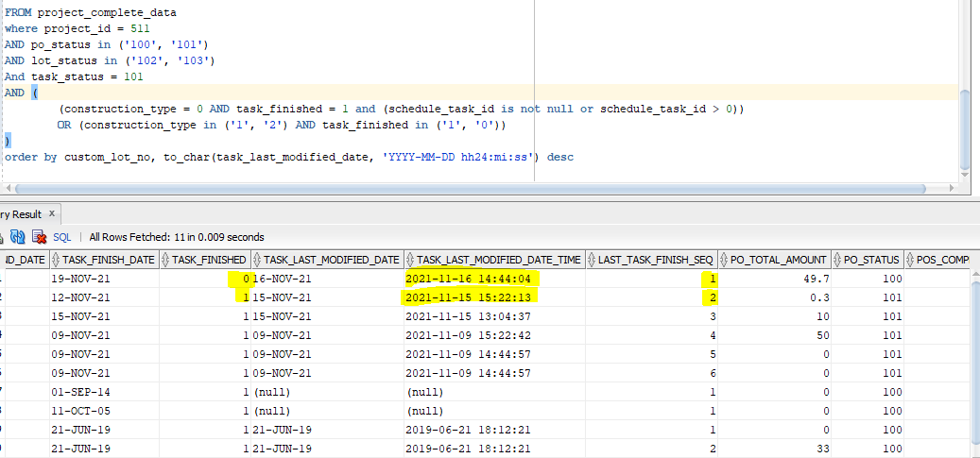The height and width of the screenshot is (458, 980).
Task: Click the TASK_LAST_MODIFIED_DATE_TIME column sort icon
Action: [410, 260]
